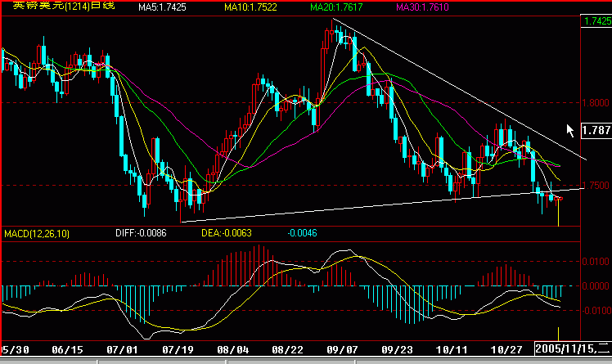
Task: Click the 07/01 date label
Action: click(122, 349)
